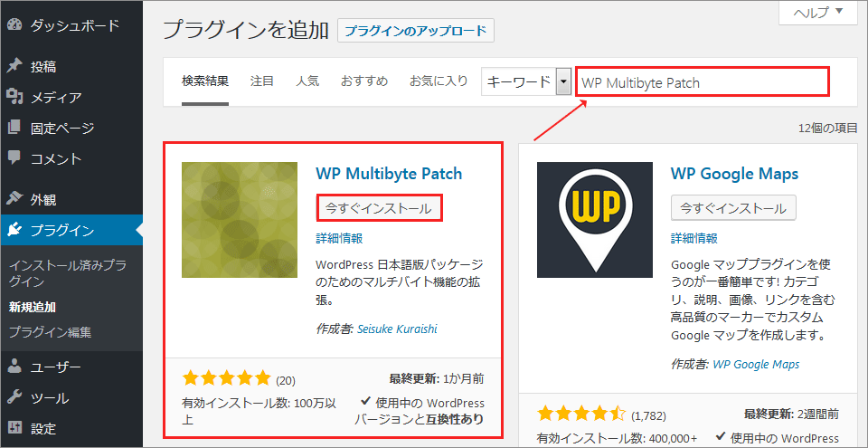Expand the ヘルプ panel at top right
The height and width of the screenshot is (448, 868).
tap(817, 13)
